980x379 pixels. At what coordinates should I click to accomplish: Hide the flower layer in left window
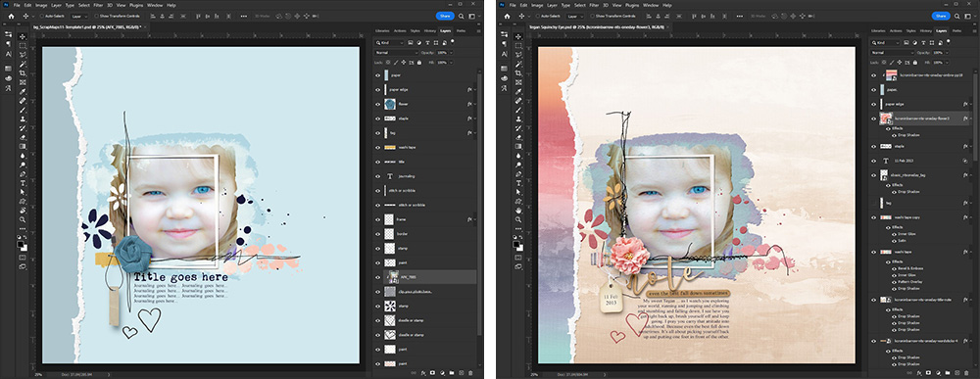click(x=377, y=104)
